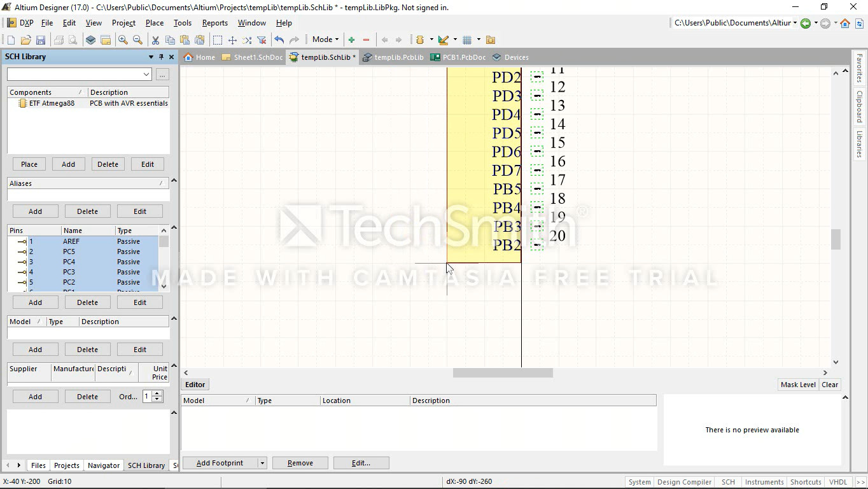
Task: Select the Move Selection cross-arrows tool
Action: pyautogui.click(x=232, y=40)
